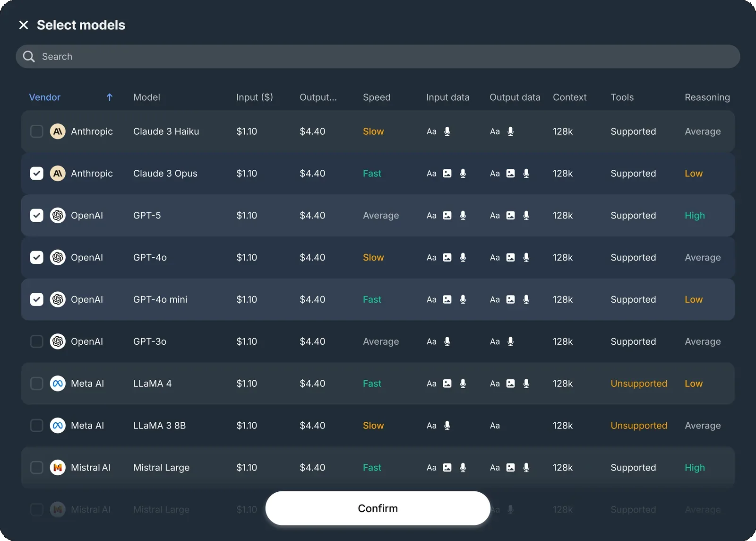The width and height of the screenshot is (756, 541).
Task: Sort by Tools column header
Action: pyautogui.click(x=622, y=97)
